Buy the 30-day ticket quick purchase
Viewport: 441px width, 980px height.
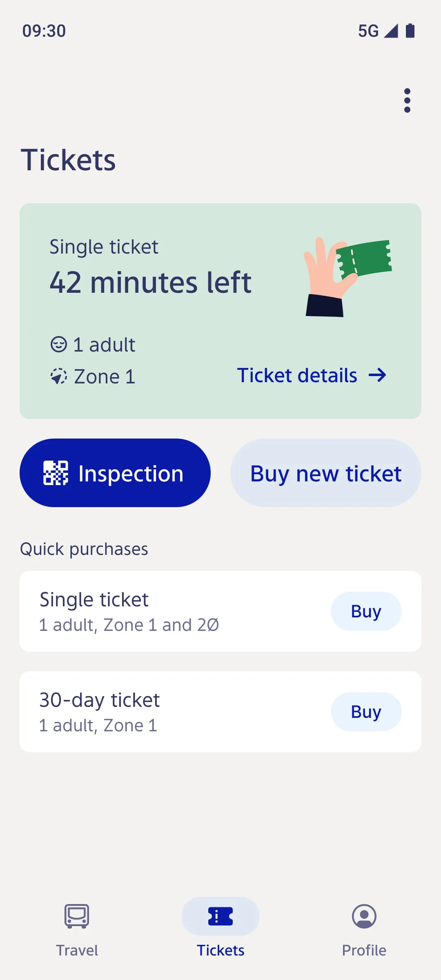[366, 712]
